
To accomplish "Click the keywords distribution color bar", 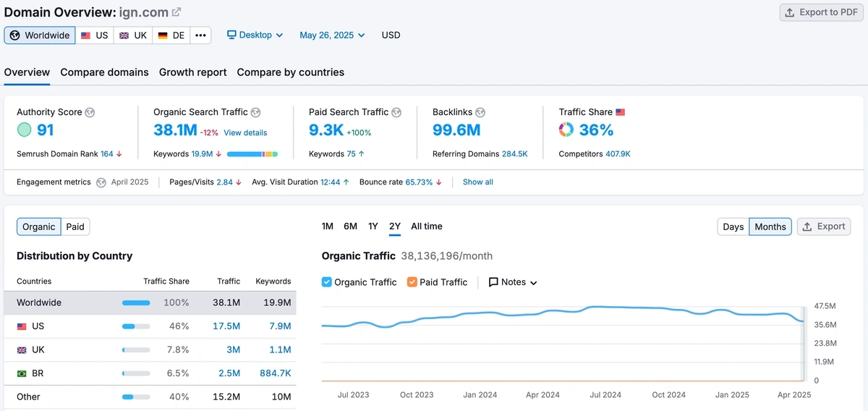I will coord(252,154).
